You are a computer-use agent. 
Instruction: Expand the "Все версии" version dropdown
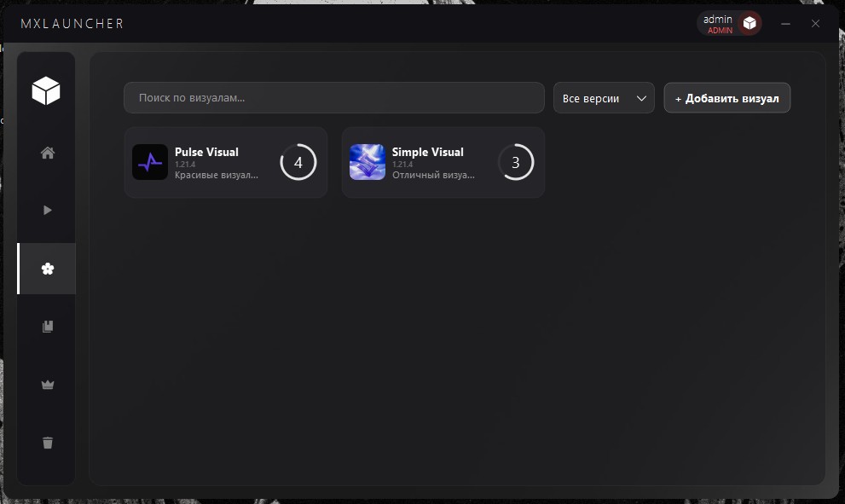click(x=604, y=98)
